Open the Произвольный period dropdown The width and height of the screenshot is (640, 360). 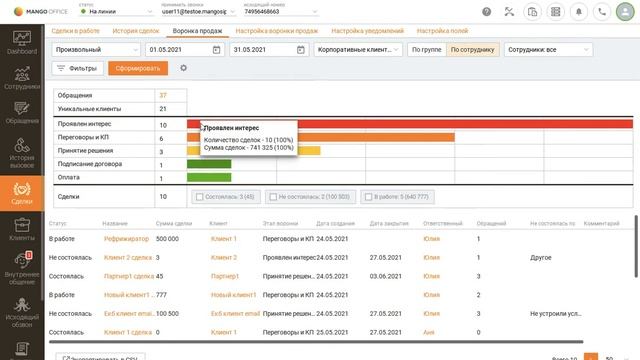[x=96, y=50]
